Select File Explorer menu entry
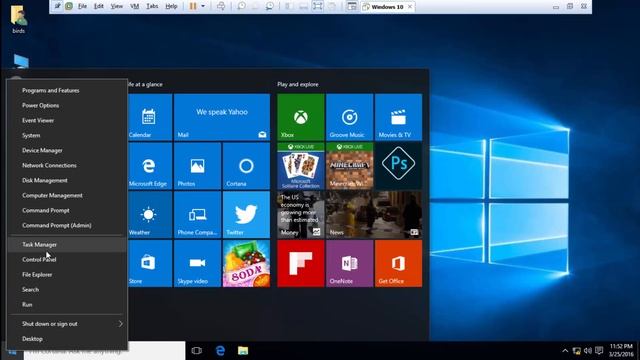This screenshot has height=360, width=640. point(67,275)
